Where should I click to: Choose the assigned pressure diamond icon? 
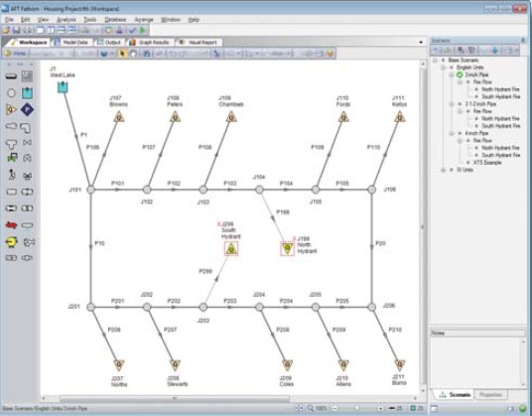coord(27,109)
